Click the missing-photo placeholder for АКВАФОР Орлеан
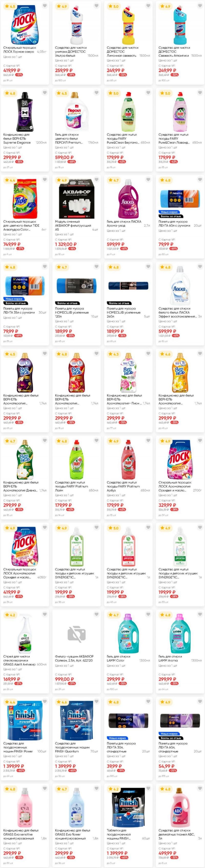This screenshot has height=868, width=205. 76,634
